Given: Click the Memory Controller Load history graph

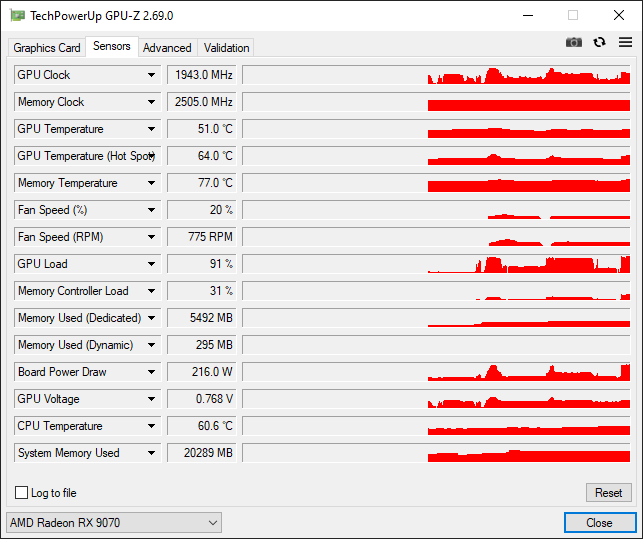Looking at the screenshot, I should [436, 291].
